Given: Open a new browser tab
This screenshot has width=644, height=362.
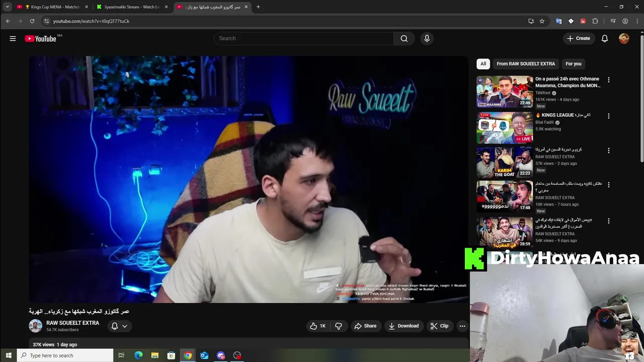Looking at the screenshot, I should (258, 7).
